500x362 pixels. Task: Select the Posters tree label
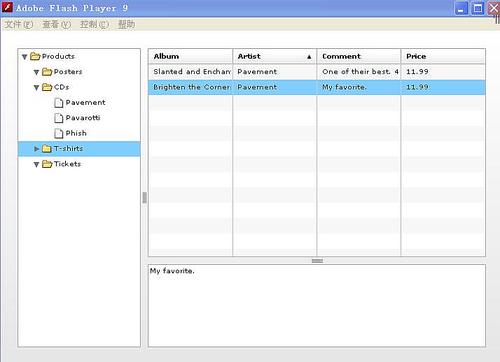68,71
